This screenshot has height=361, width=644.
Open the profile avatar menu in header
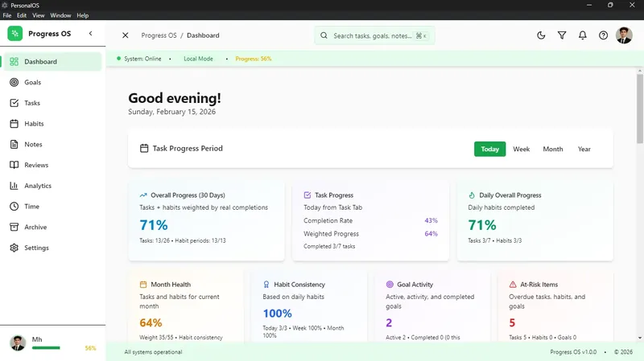tap(624, 35)
